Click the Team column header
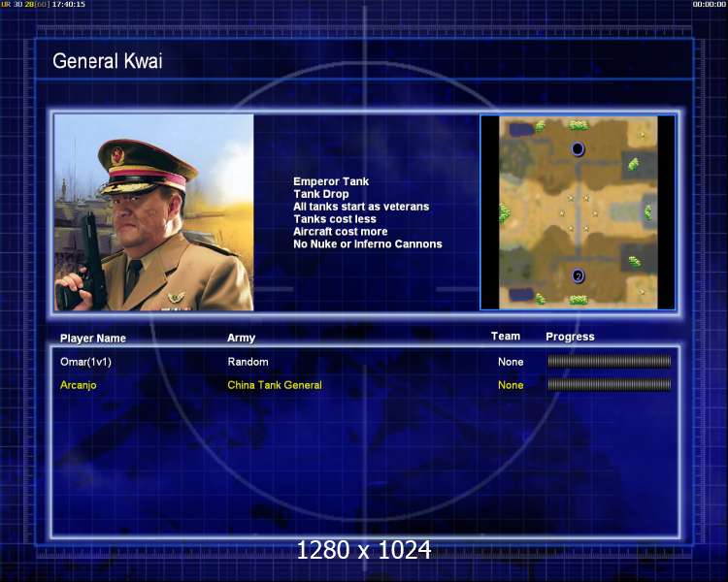 [x=506, y=336]
